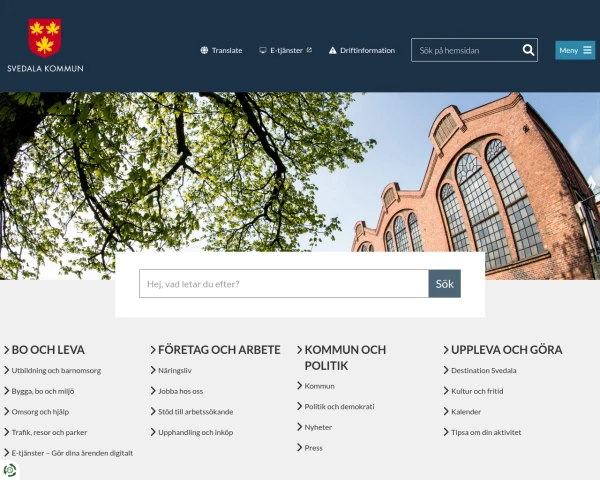Image resolution: width=600 pixels, height=480 pixels.
Task: Click the globe icon beside Translate
Action: [204, 50]
